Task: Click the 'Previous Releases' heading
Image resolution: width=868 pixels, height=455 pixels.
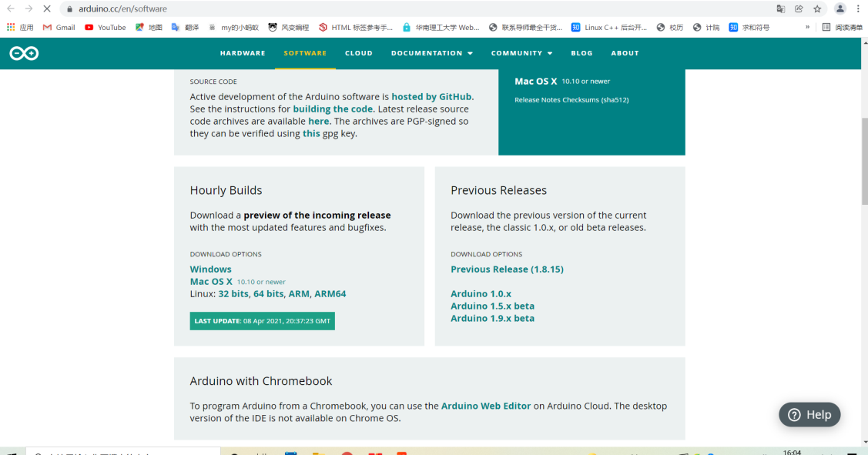Action: (498, 190)
